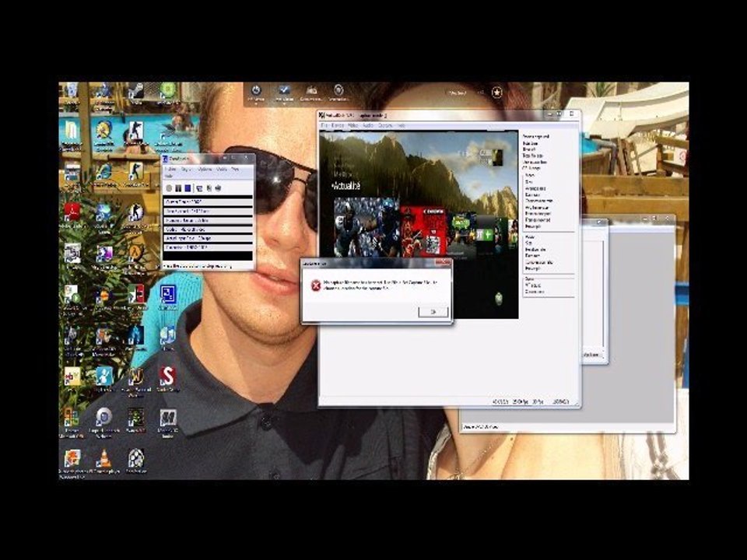
Task: Click the pause bars icon in the small capture window
Action: [178, 188]
